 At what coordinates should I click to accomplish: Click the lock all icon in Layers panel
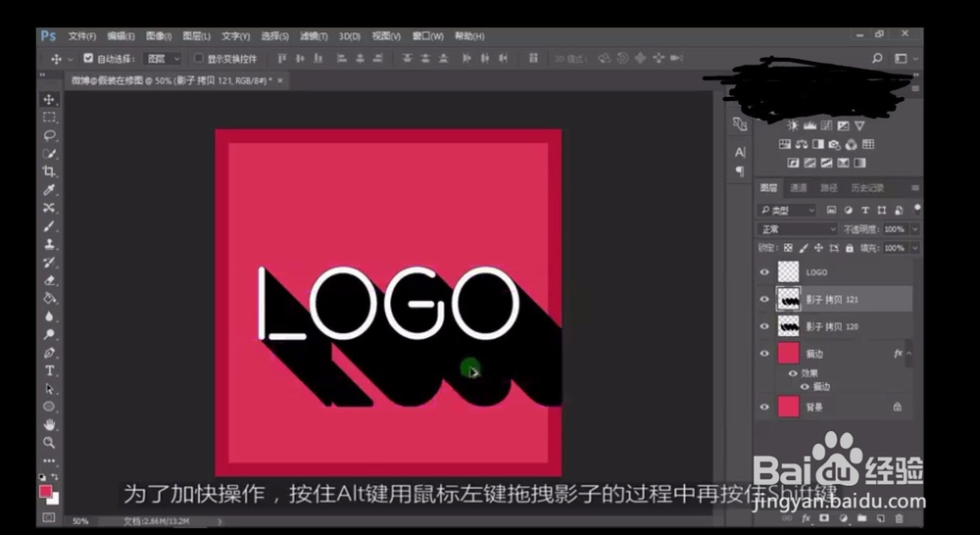point(850,248)
